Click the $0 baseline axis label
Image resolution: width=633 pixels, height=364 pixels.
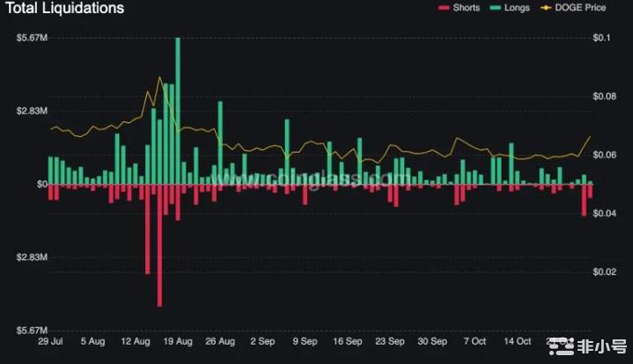coord(40,185)
